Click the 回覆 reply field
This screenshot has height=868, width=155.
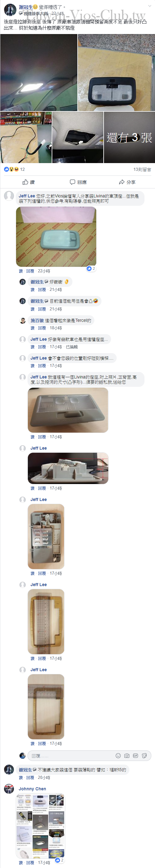pyautogui.click(x=71, y=756)
